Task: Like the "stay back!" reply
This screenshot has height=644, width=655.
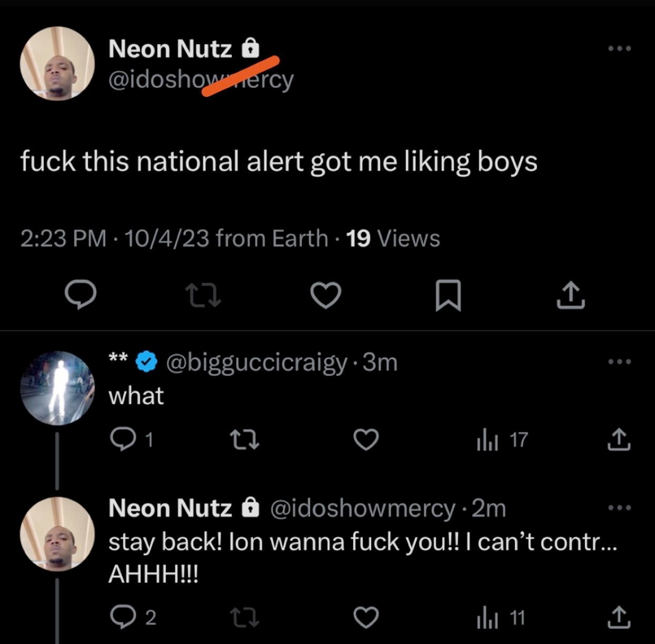Action: (366, 617)
